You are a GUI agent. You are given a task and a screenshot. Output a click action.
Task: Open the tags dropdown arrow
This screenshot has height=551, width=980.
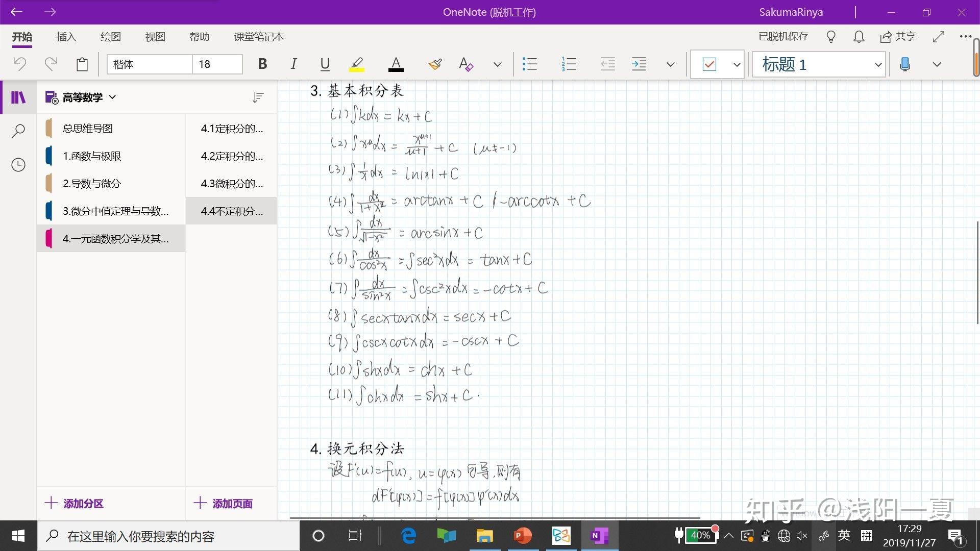coord(737,65)
